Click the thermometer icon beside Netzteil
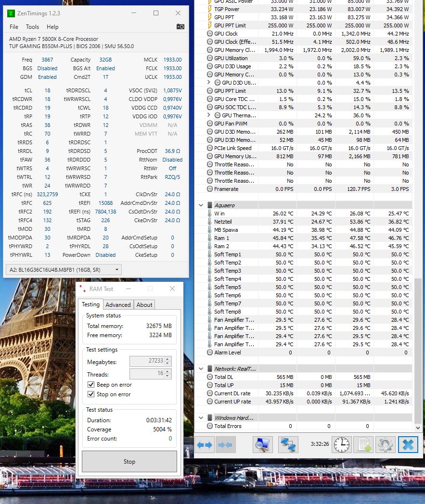 210,222
